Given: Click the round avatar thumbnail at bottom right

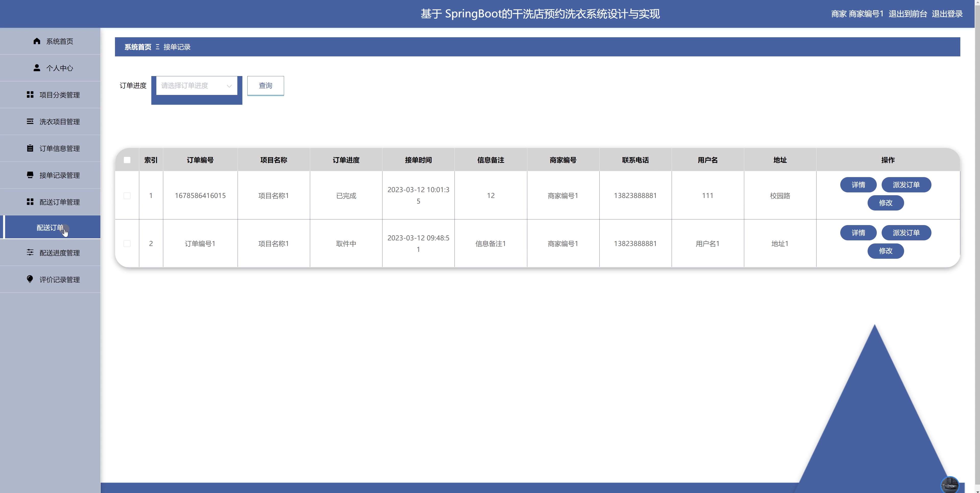Looking at the screenshot, I should coord(950,485).
